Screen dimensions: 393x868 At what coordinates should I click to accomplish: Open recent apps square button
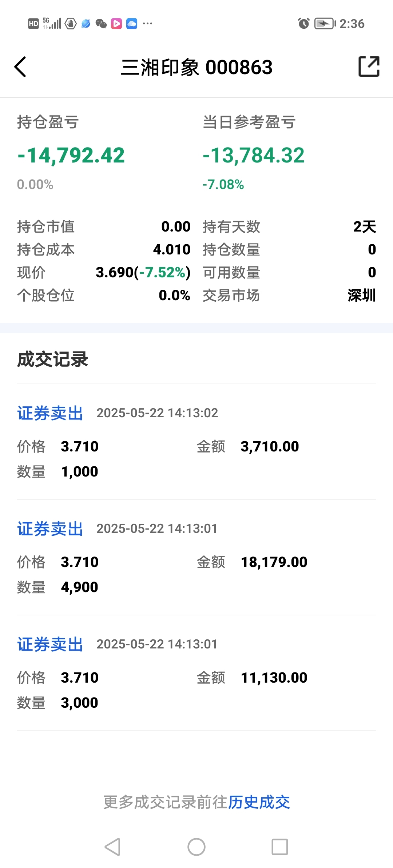[x=280, y=847]
